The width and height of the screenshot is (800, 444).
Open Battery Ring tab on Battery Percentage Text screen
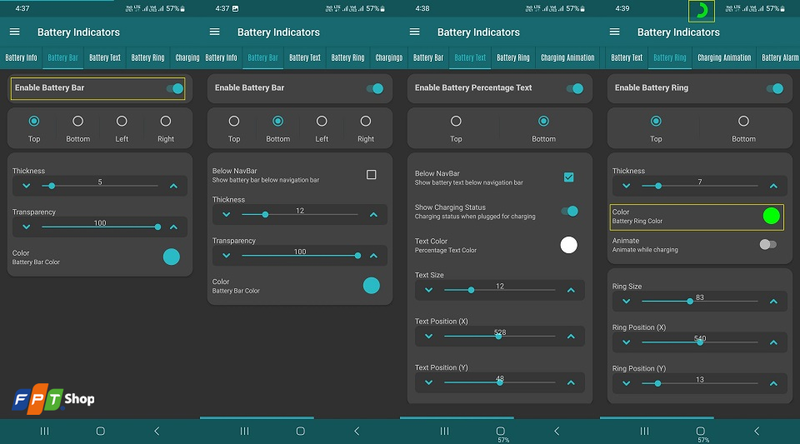pyautogui.click(x=513, y=58)
